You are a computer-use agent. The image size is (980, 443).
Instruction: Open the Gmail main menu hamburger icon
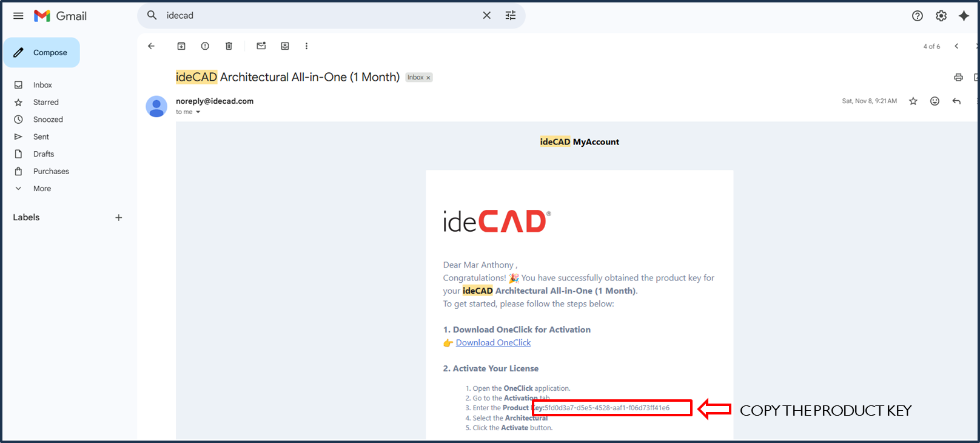point(18,16)
